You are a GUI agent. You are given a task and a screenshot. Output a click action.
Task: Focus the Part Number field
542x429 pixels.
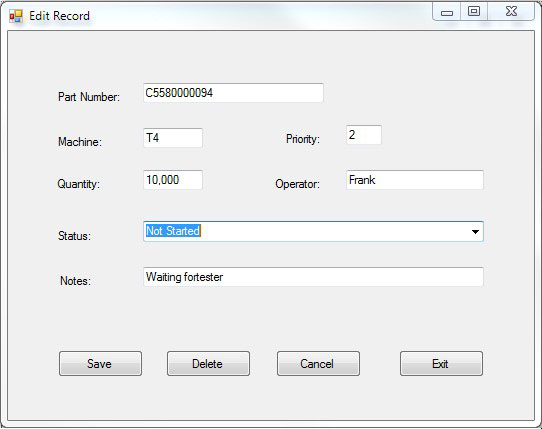tap(233, 93)
